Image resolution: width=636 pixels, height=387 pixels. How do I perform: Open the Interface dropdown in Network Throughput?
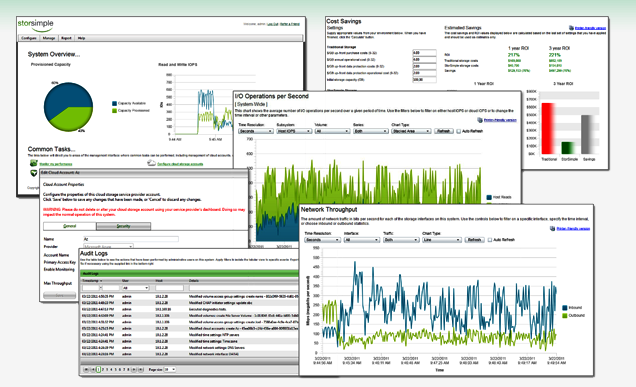click(x=361, y=240)
